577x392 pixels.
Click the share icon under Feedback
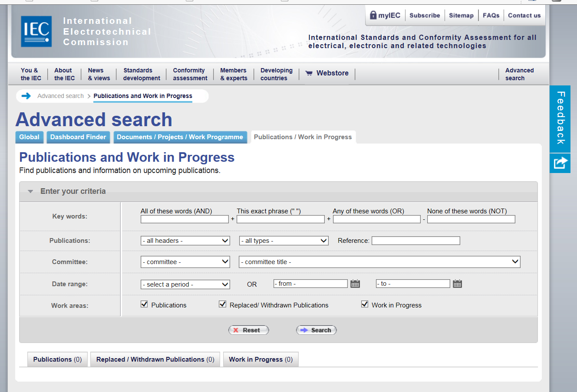[560, 163]
